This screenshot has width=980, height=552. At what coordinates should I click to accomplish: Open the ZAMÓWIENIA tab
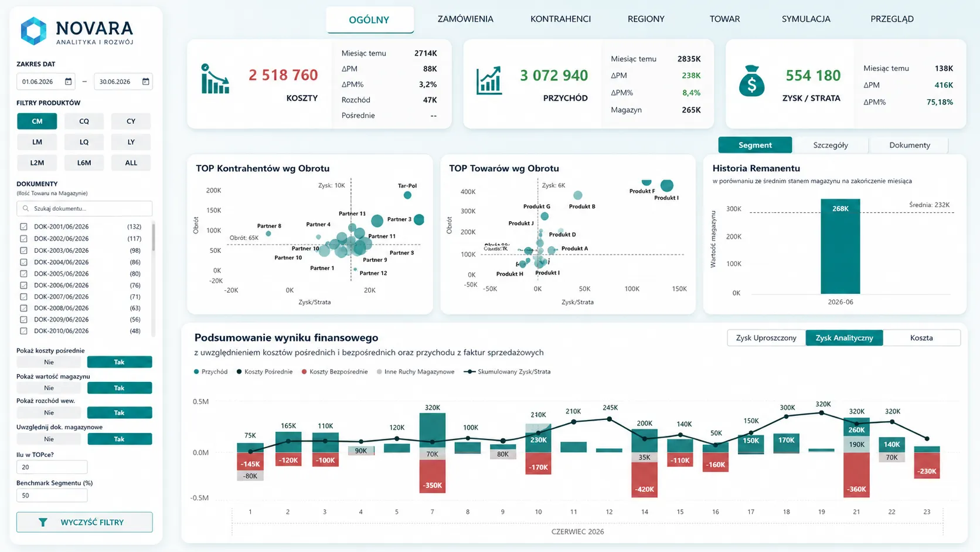[465, 19]
